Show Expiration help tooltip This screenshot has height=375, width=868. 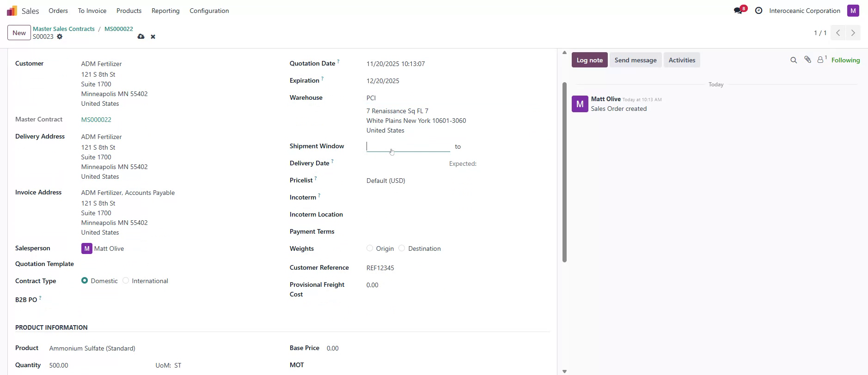point(322,79)
